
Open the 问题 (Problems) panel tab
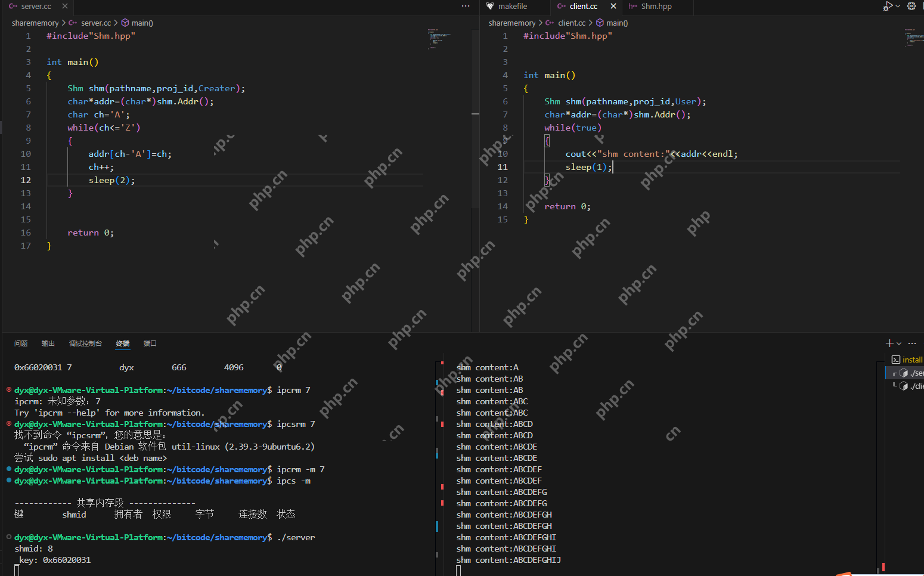coord(21,343)
